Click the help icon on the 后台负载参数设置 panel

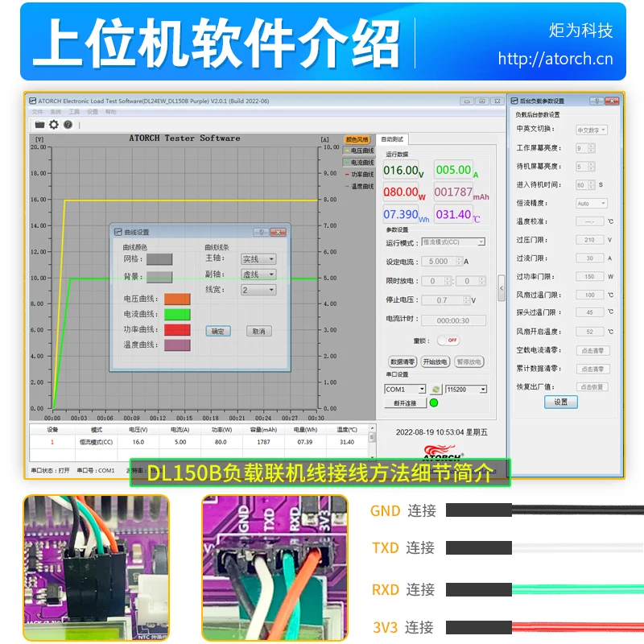pos(596,101)
